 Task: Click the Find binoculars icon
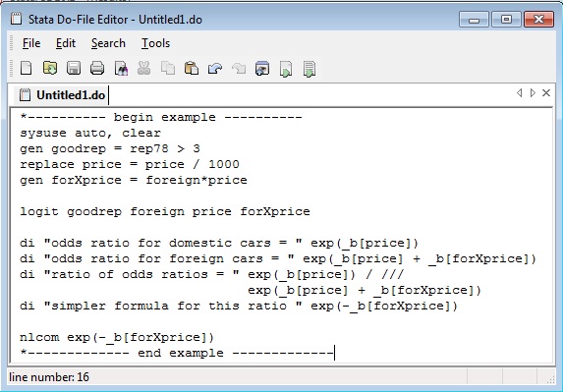121,68
